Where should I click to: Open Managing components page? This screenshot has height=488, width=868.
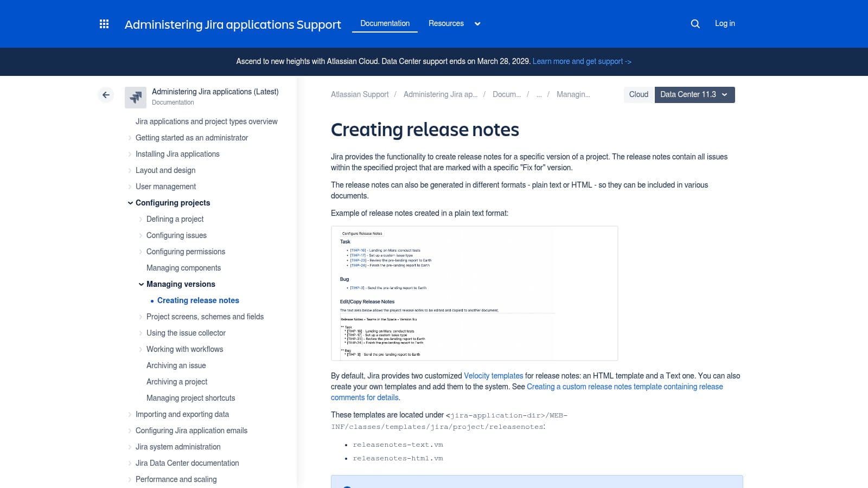coord(183,268)
